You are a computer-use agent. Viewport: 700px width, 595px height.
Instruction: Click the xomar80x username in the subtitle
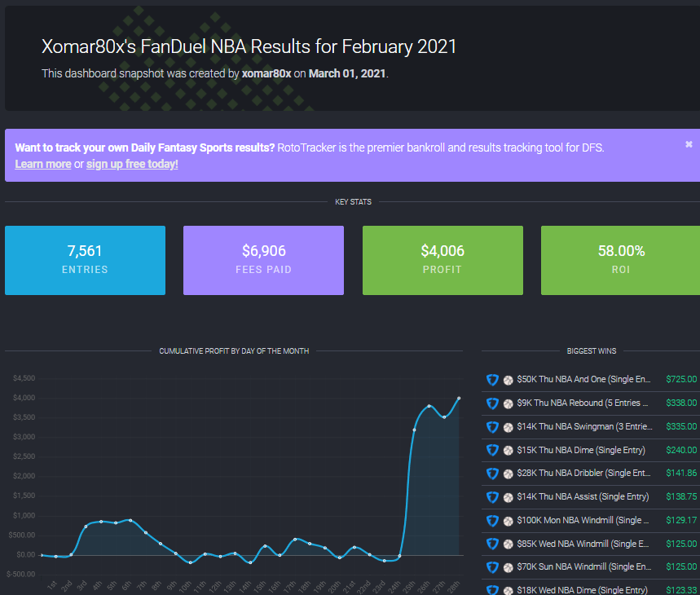[266, 73]
